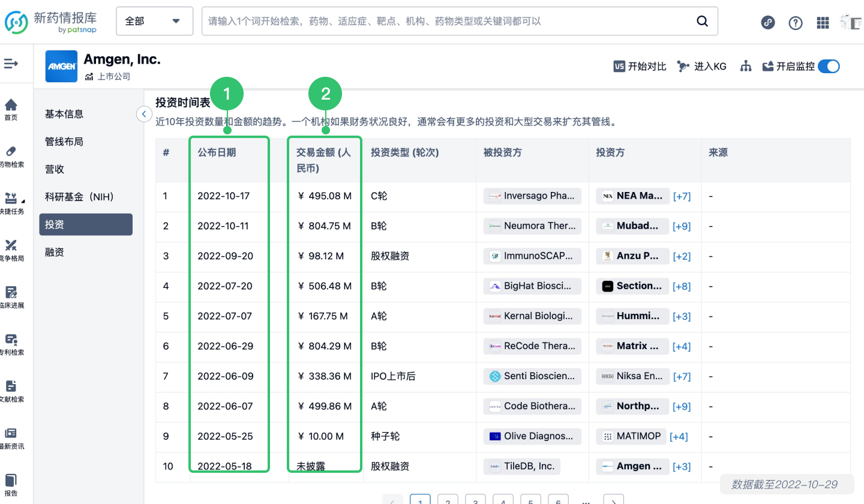Open MATIMOP investor tag

(x=631, y=436)
